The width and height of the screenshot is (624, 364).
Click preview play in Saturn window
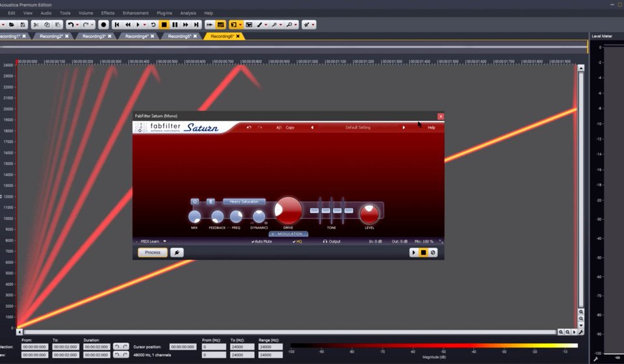(x=414, y=253)
